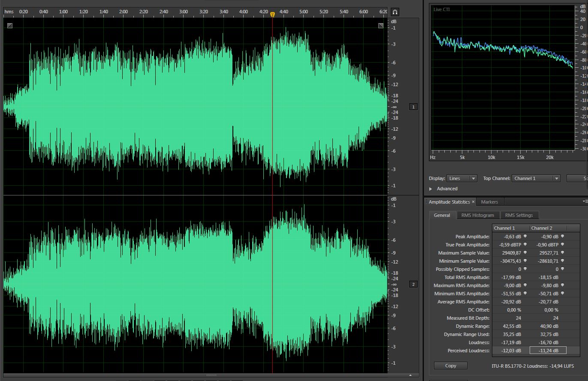The width and height of the screenshot is (588, 381).
Task: Go to Channel 1 Maximum Sample Value marker
Action: (x=525, y=253)
